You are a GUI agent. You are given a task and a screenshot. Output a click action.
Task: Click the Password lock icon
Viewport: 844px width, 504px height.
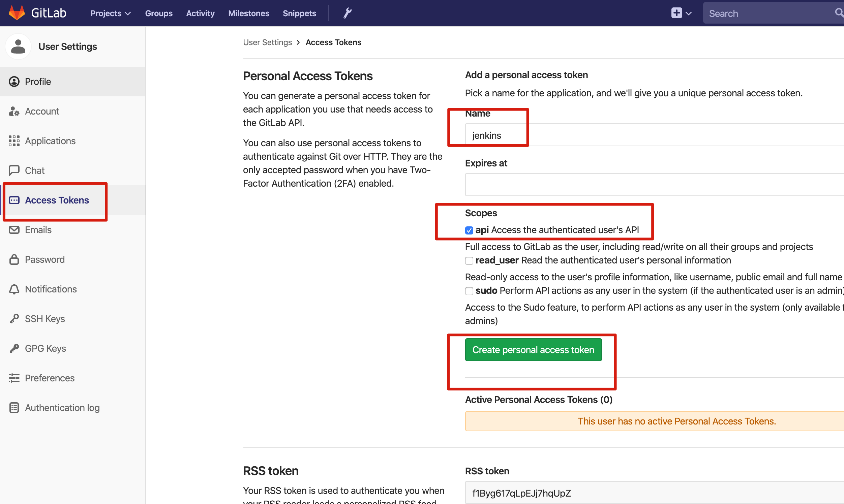[x=14, y=259]
